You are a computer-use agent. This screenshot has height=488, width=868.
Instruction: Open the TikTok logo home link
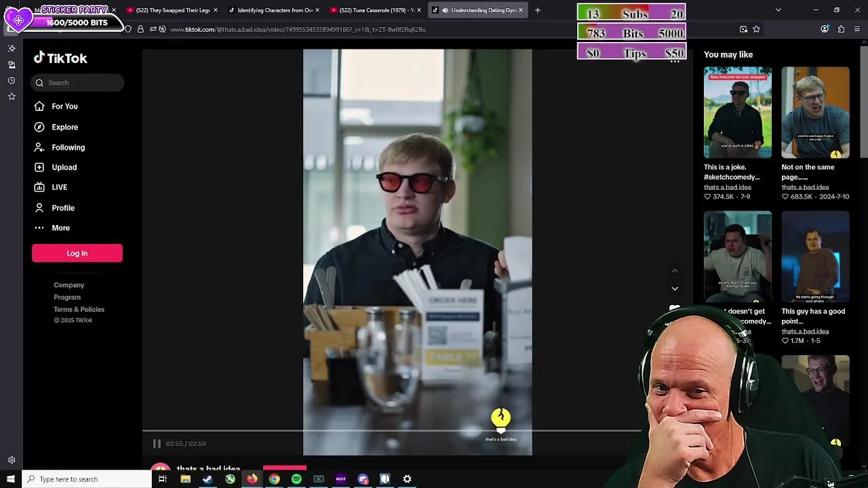point(60,58)
